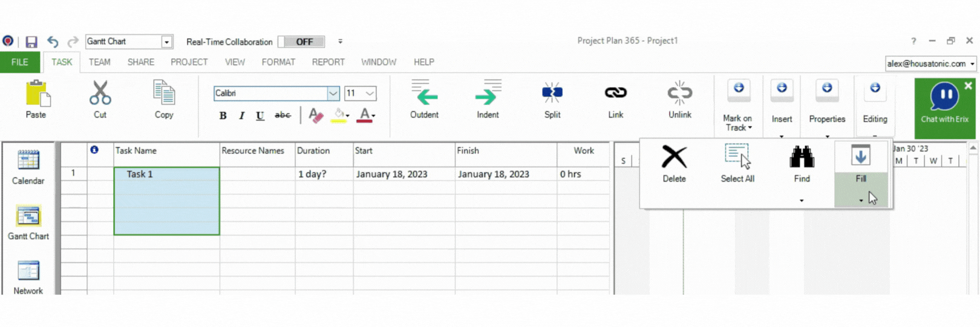Click the Delete X icon
The height and width of the screenshot is (327, 980).
coord(674,157)
